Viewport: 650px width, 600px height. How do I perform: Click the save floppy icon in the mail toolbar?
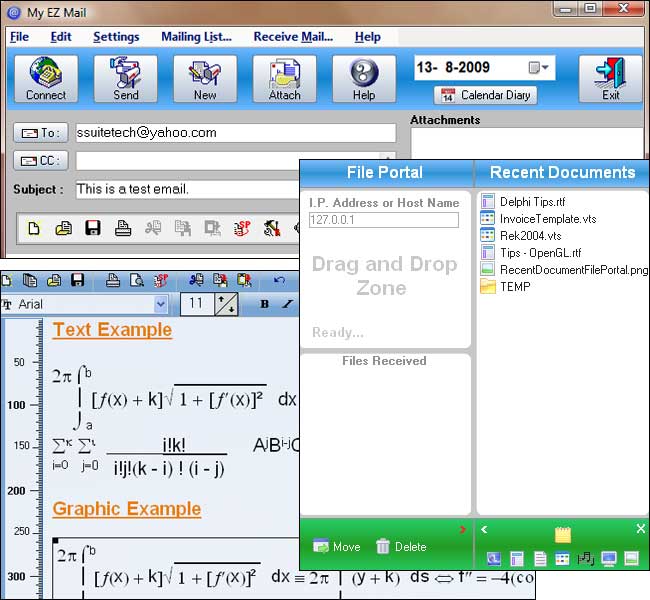pos(93,229)
